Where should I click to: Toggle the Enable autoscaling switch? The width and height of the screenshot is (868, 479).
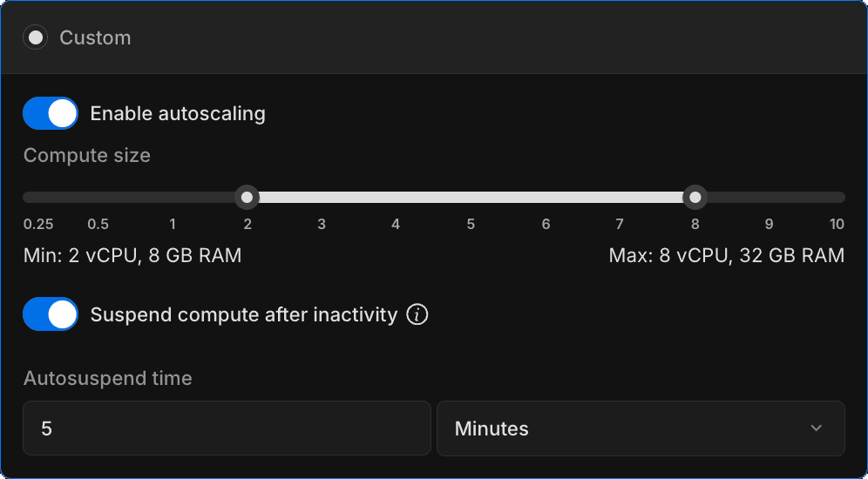(51, 113)
